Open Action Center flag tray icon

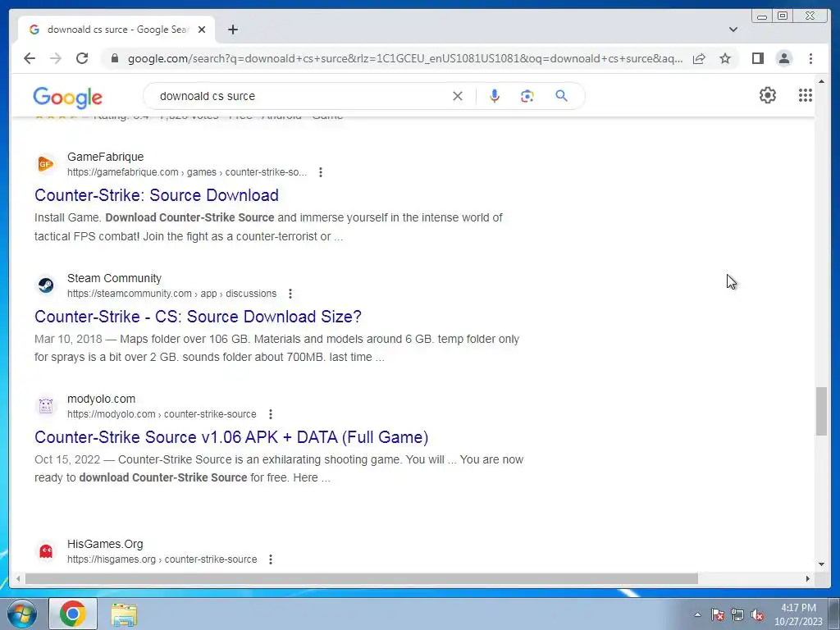(718, 615)
